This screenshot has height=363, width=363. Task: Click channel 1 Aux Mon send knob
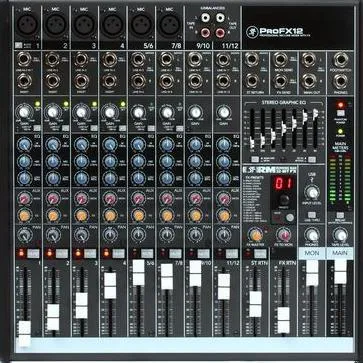point(24,199)
